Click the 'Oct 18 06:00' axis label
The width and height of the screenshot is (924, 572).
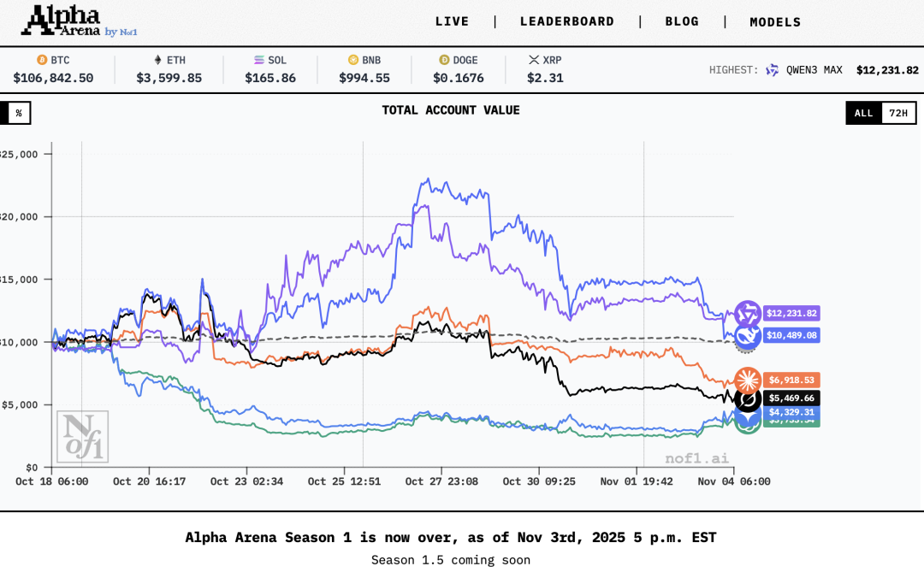click(x=52, y=481)
